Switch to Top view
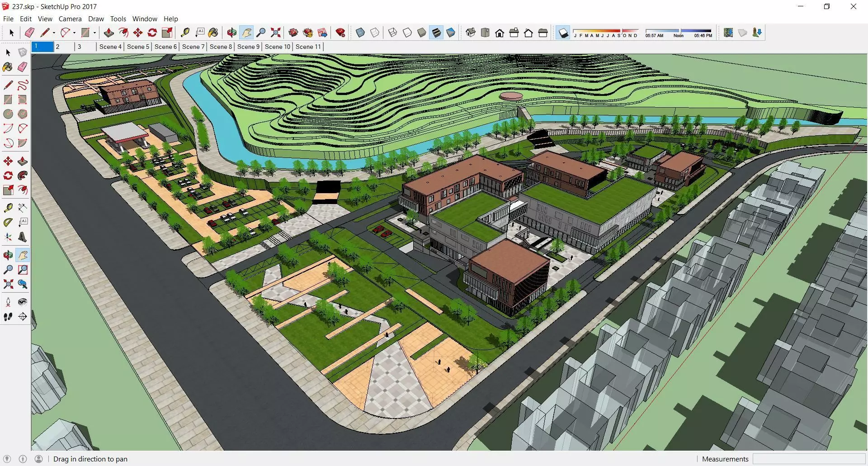 tap(485, 33)
